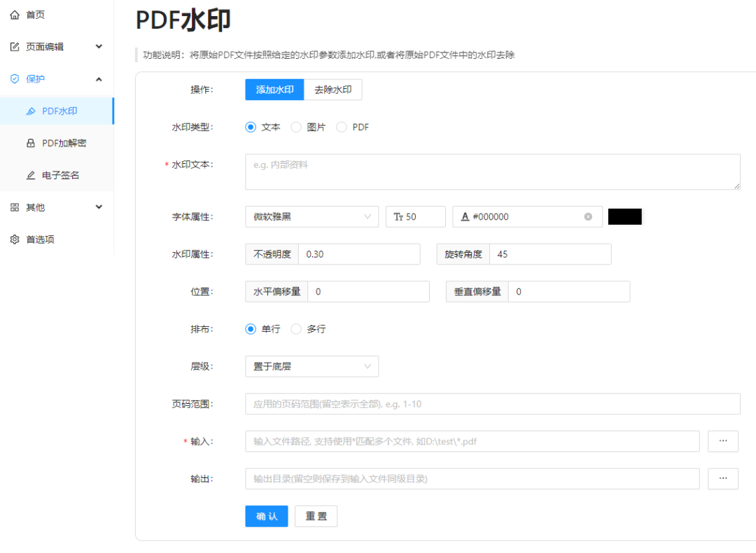
Task: Click the #000000 color input
Action: [x=528, y=217]
